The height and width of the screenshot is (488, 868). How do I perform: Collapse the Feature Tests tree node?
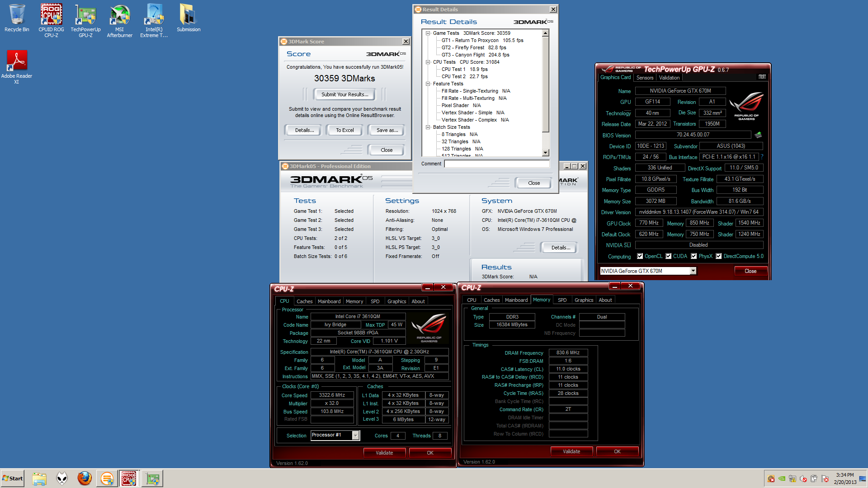(x=428, y=84)
